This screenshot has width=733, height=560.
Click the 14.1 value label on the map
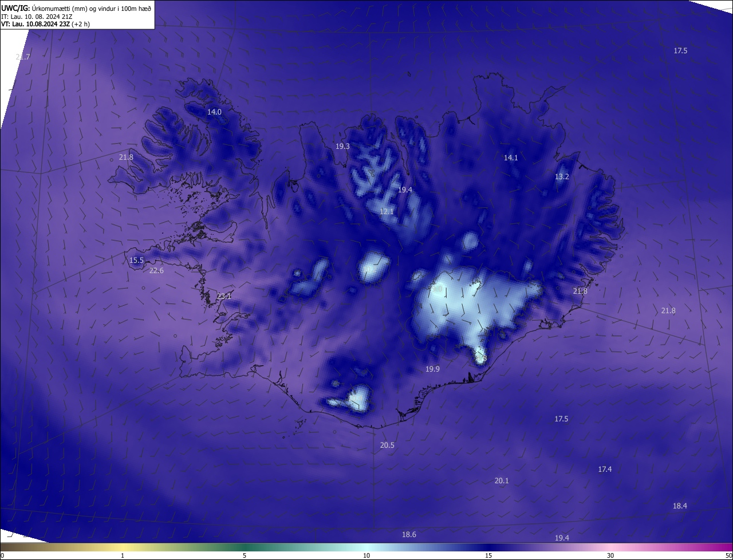(x=511, y=157)
